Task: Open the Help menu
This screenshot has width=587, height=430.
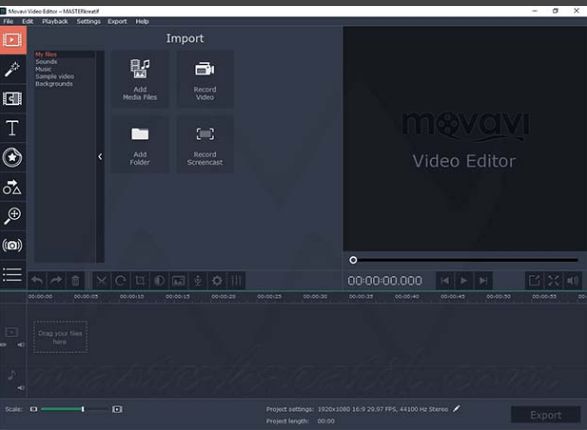Action: (142, 21)
